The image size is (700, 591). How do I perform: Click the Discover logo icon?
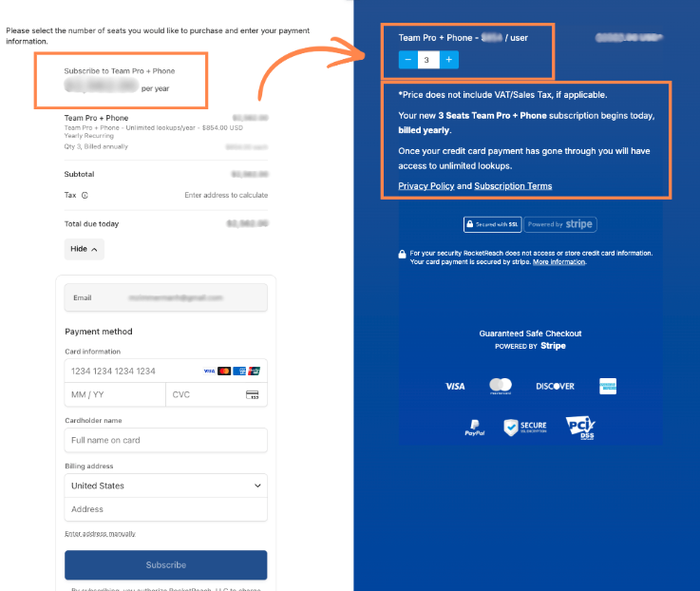(555, 386)
